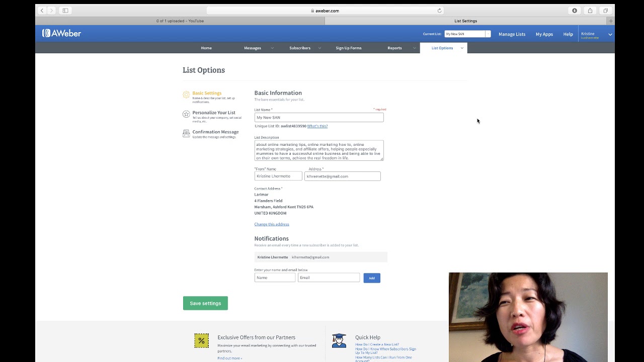Switch to the List Settings browser tab
The height and width of the screenshot is (362, 644).
pos(466,21)
